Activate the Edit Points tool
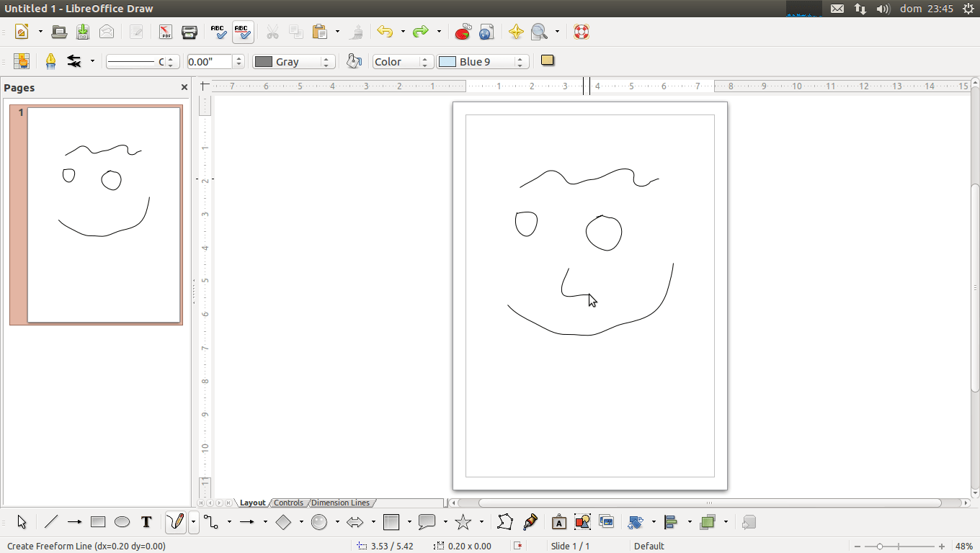The height and width of the screenshot is (553, 980). (504, 521)
